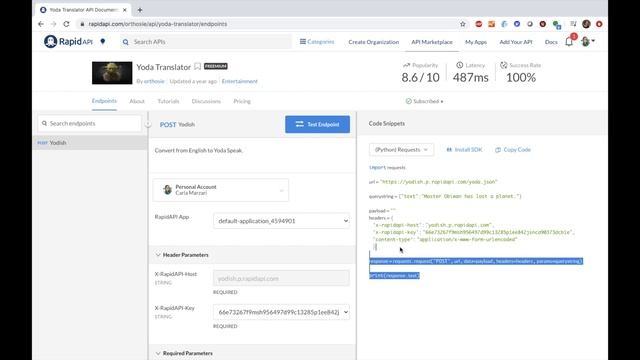Open the user avatar menu
This screenshot has width=640, height=360.
[x=588, y=42]
